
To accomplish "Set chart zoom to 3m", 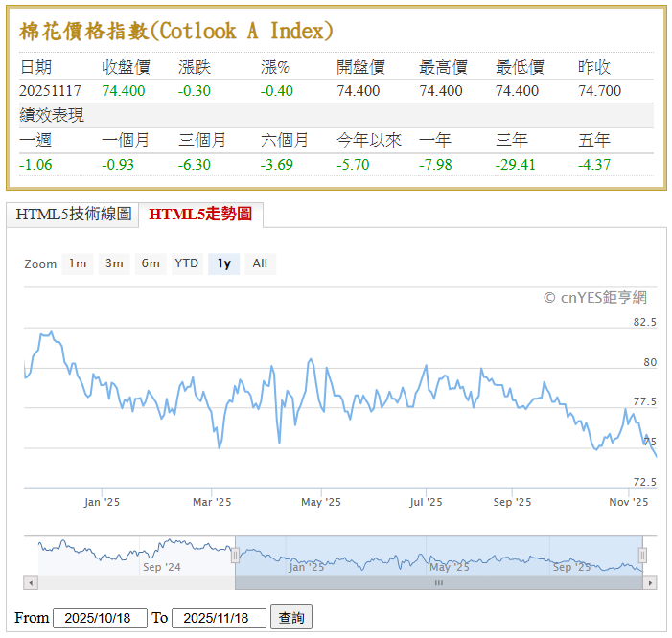I will click(x=114, y=263).
